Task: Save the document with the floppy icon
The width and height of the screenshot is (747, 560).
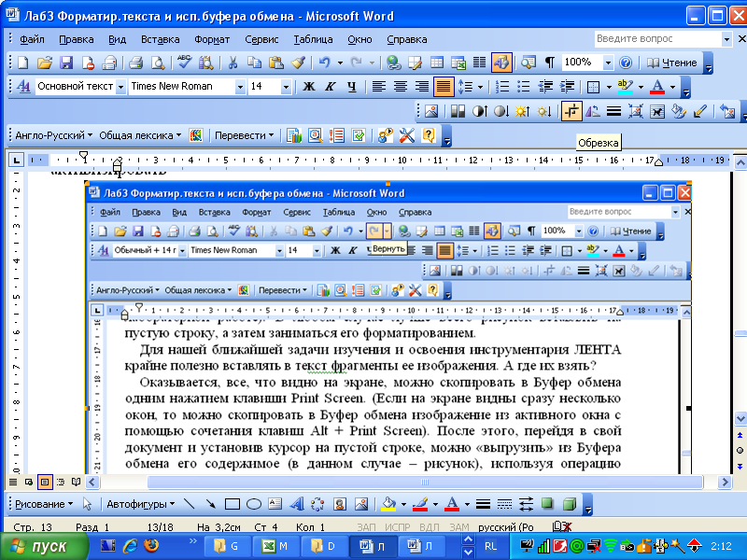Action: tap(65, 63)
